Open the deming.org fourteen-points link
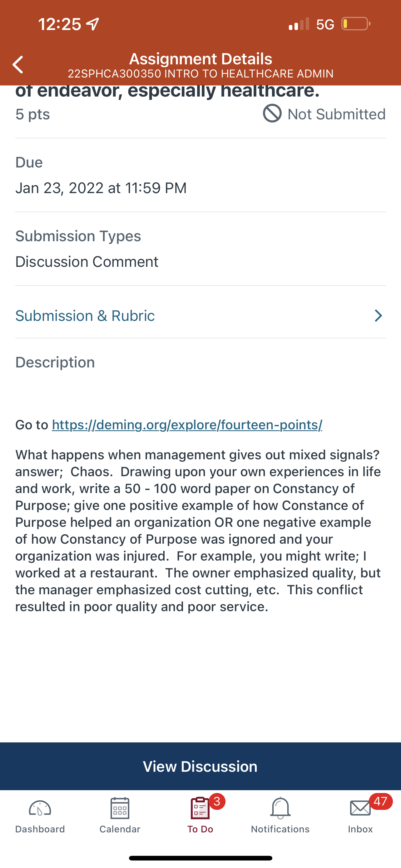401x868 pixels. pyautogui.click(x=187, y=425)
